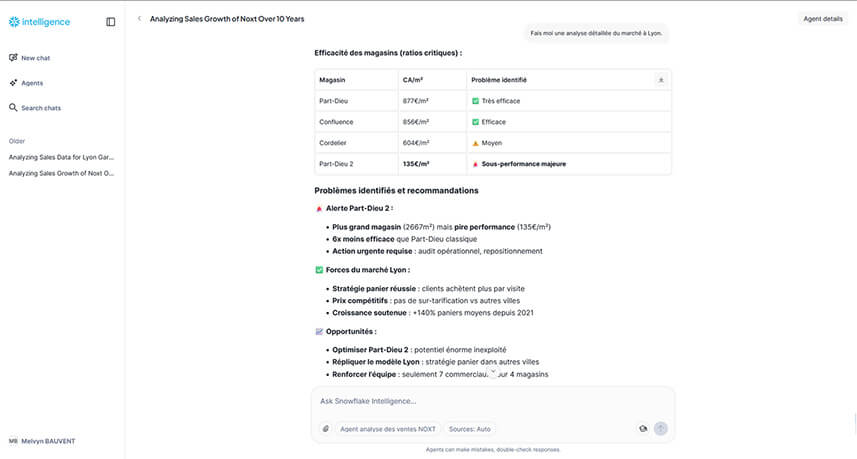Open chat Analyzing Sales Data for Lyon
The height and width of the screenshot is (459, 857).
point(61,157)
